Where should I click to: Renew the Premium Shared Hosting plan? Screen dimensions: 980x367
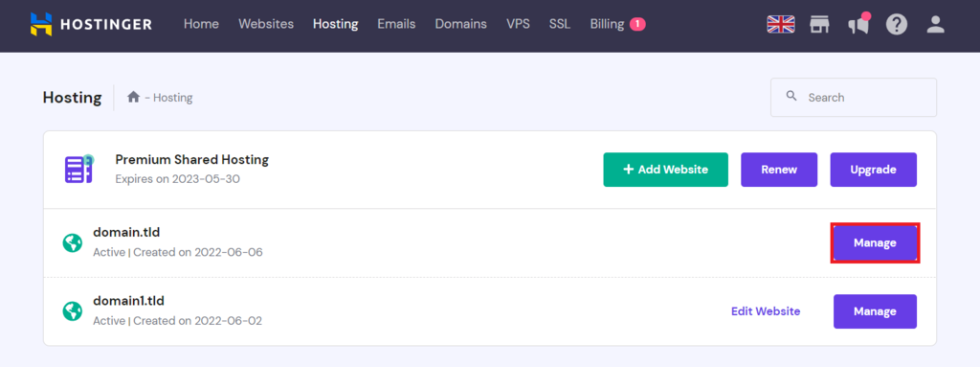coord(779,170)
